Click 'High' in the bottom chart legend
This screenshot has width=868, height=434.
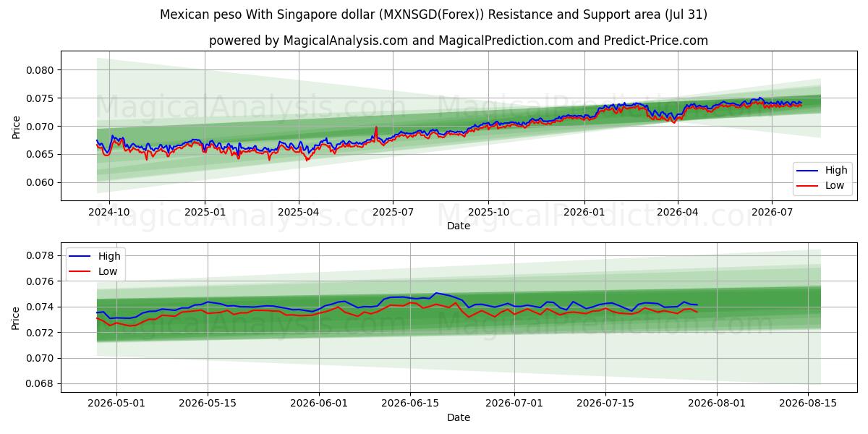[x=109, y=256]
